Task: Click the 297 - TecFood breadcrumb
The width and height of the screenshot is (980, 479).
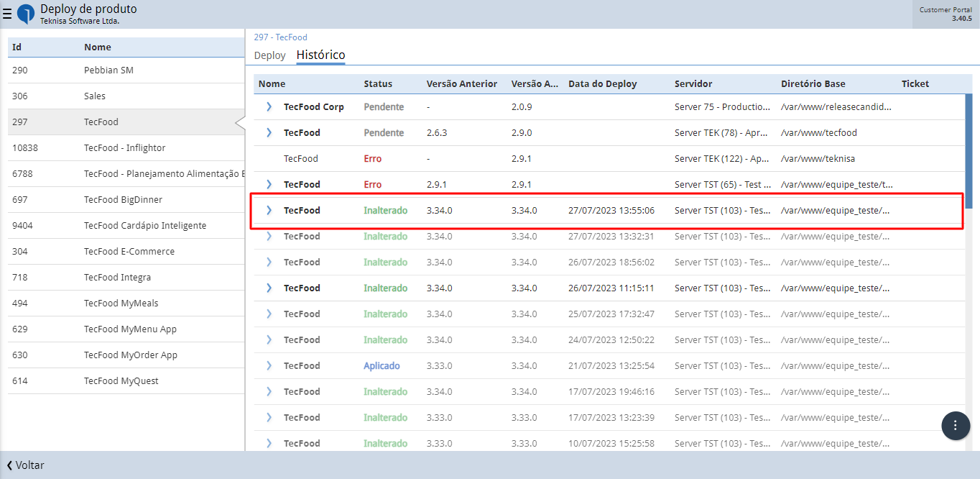Action: [x=280, y=37]
